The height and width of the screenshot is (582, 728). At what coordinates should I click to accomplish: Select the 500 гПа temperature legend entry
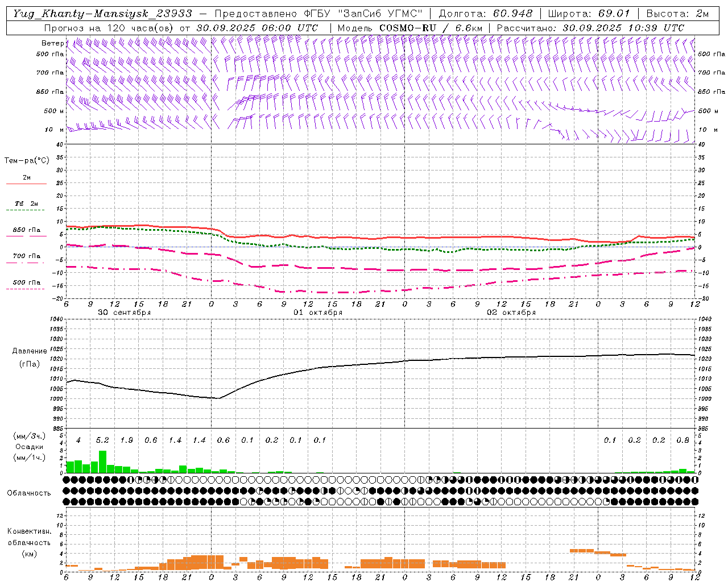click(x=26, y=282)
